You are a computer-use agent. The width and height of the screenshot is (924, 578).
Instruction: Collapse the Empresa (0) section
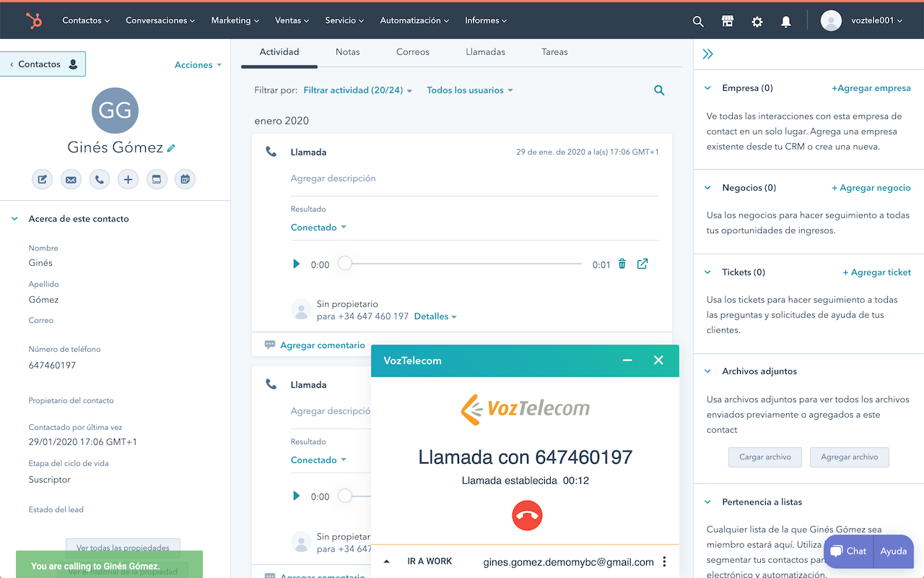[707, 88]
